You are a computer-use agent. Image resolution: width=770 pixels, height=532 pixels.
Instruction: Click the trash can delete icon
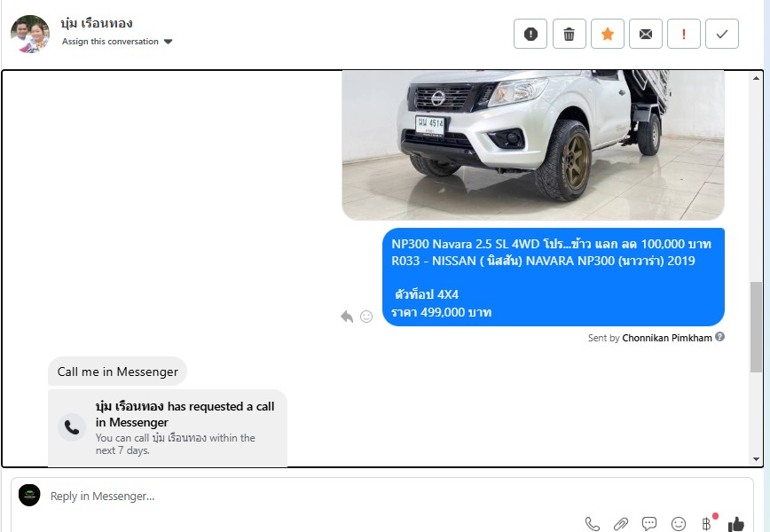(x=569, y=34)
